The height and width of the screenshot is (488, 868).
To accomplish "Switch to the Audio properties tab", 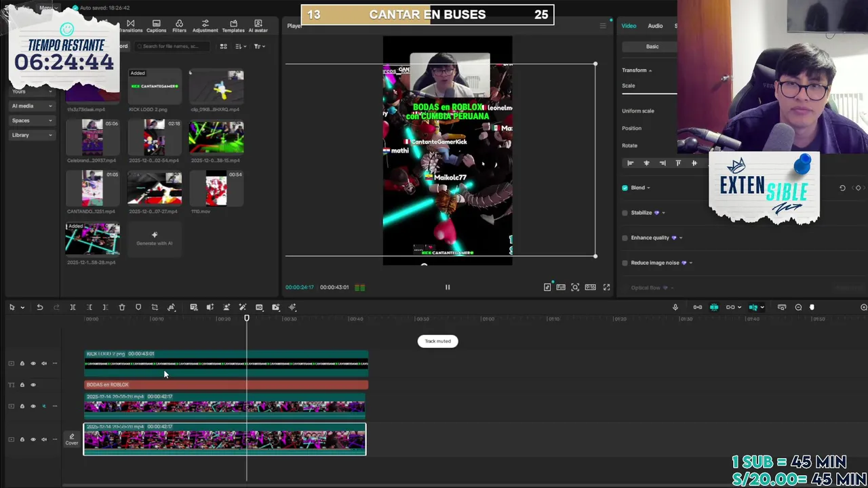I will point(655,26).
